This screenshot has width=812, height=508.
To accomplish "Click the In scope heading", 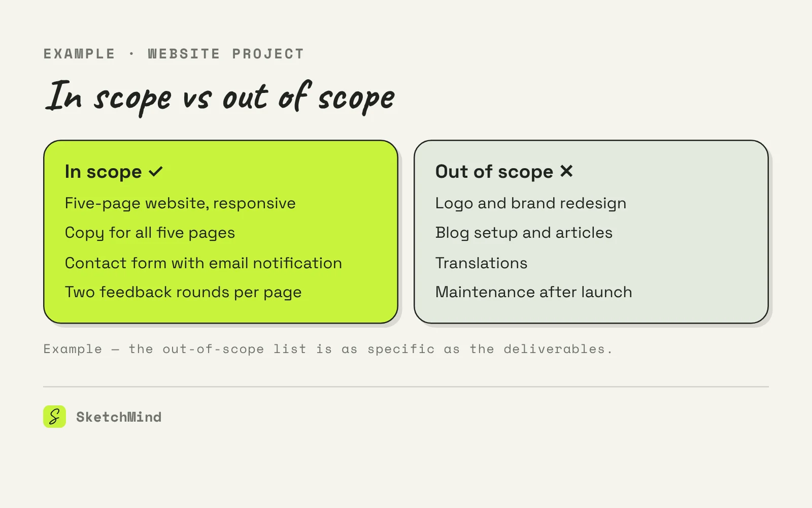I will tap(104, 172).
